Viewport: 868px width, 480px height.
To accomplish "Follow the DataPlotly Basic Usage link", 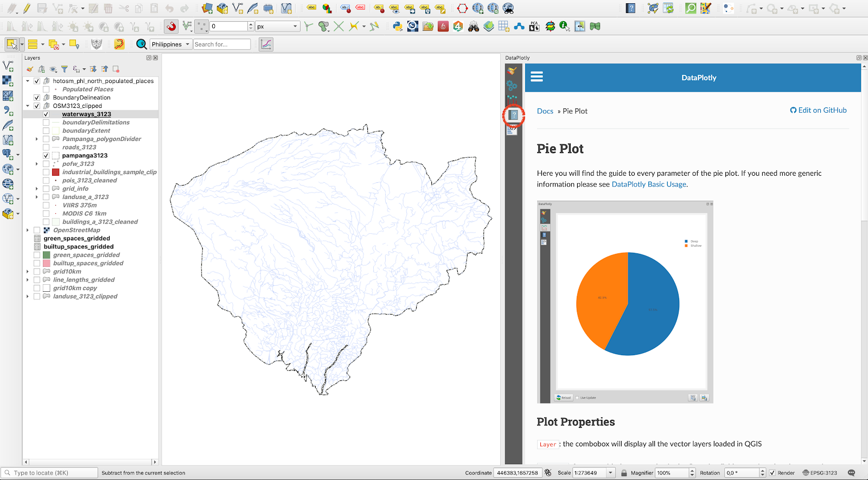I will click(x=649, y=184).
